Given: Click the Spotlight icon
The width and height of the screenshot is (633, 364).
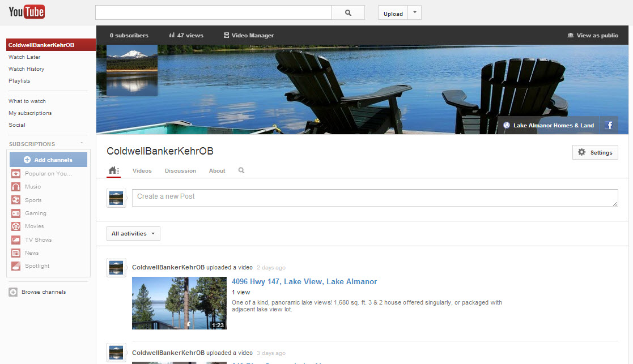Looking at the screenshot, I should (x=16, y=266).
